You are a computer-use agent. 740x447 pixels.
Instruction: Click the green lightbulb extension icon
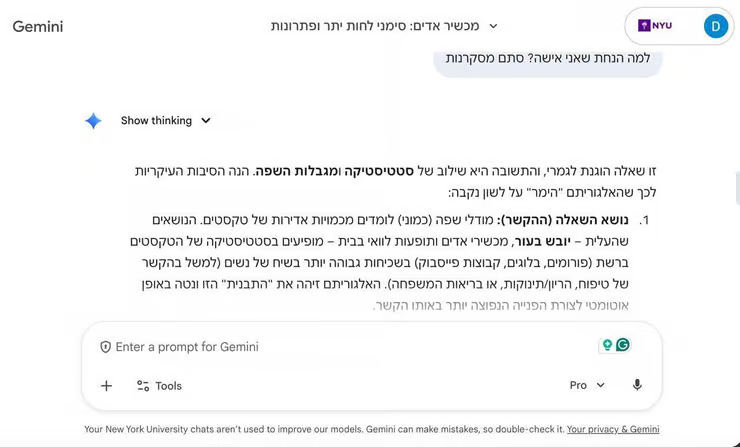607,345
